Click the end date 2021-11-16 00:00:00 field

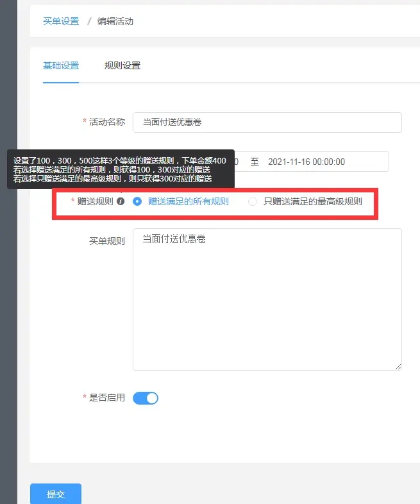(x=307, y=162)
